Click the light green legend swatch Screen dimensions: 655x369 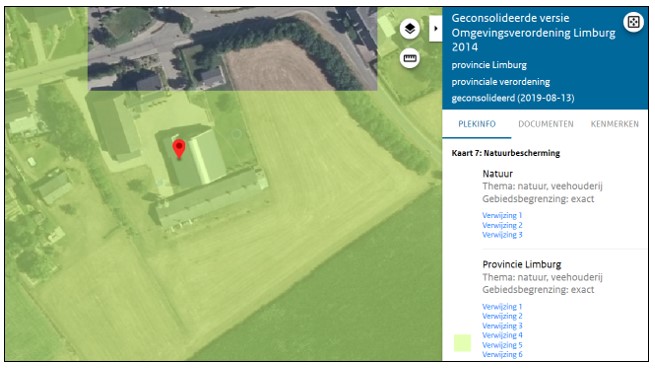[x=462, y=343]
